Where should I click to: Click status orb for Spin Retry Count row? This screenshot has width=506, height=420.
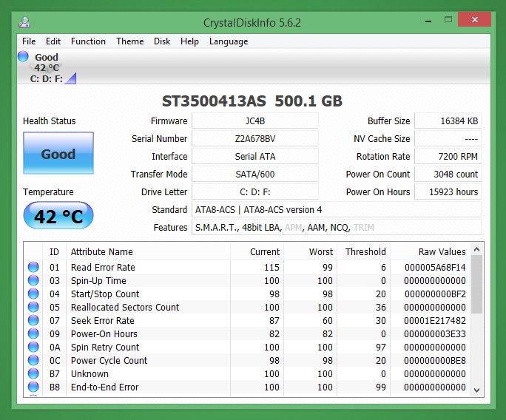tap(33, 347)
